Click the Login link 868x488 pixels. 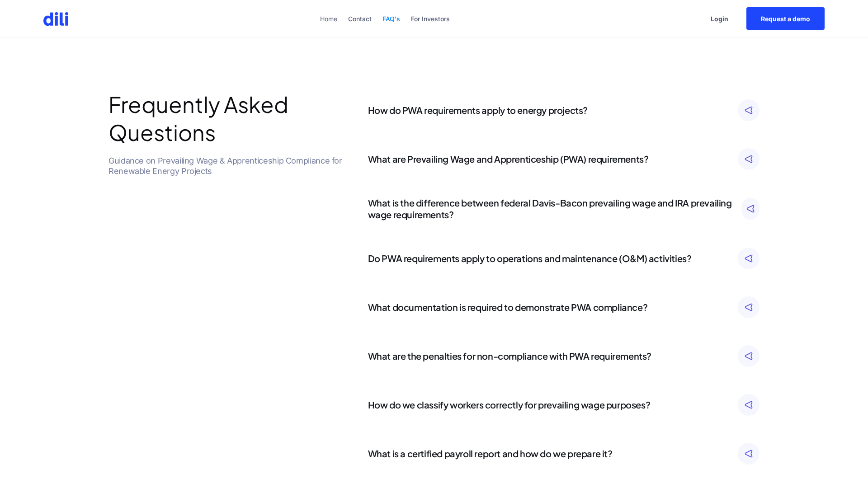[719, 19]
